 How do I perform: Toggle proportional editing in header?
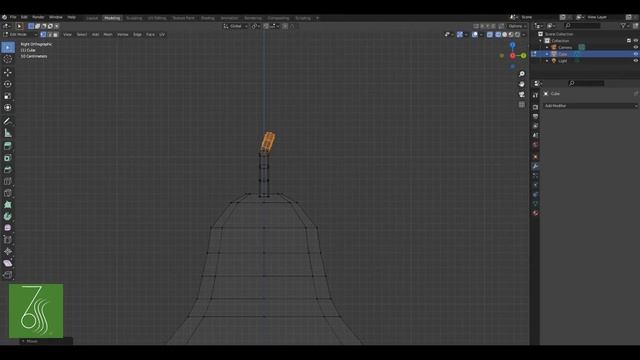click(x=285, y=26)
